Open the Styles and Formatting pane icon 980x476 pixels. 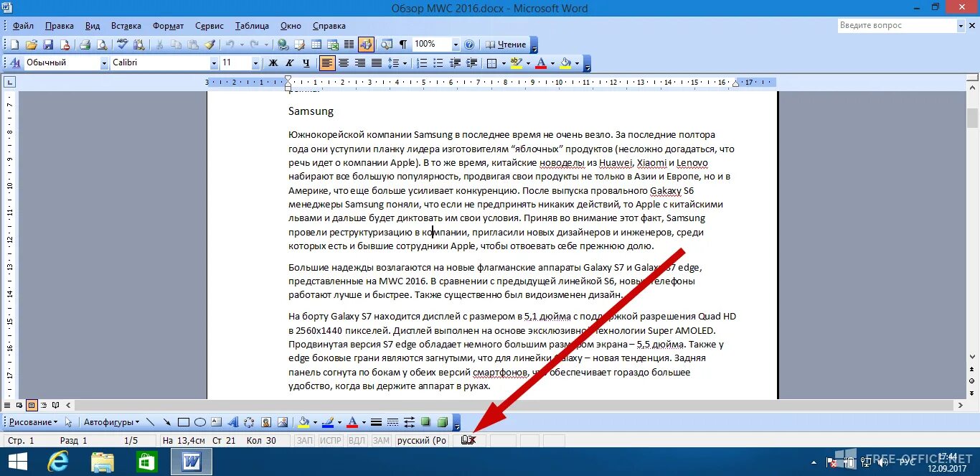(14, 63)
